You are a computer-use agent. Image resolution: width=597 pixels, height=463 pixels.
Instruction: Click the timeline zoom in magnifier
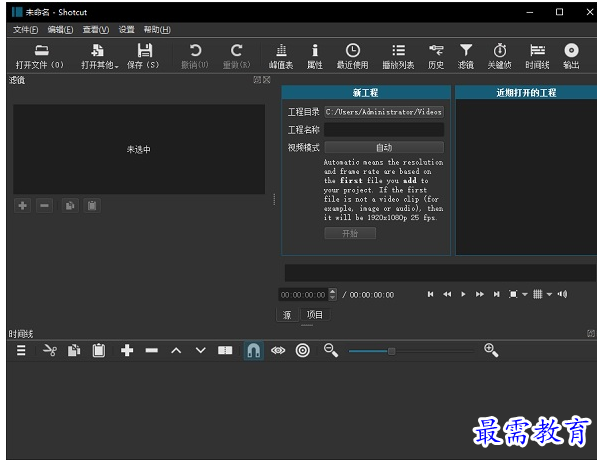[x=491, y=350]
